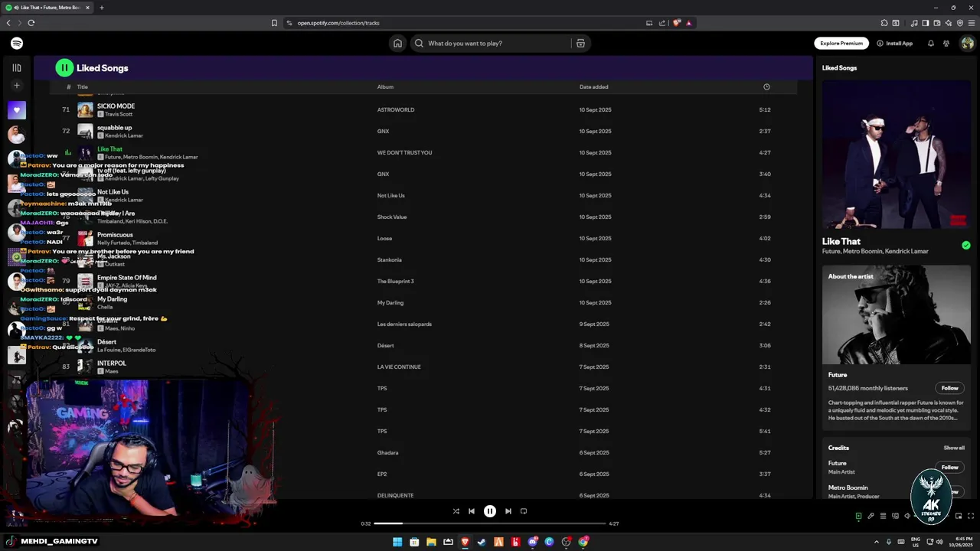This screenshot has height=551, width=980.
Task: Open the ASTROWORLD album link
Action: pos(396,109)
